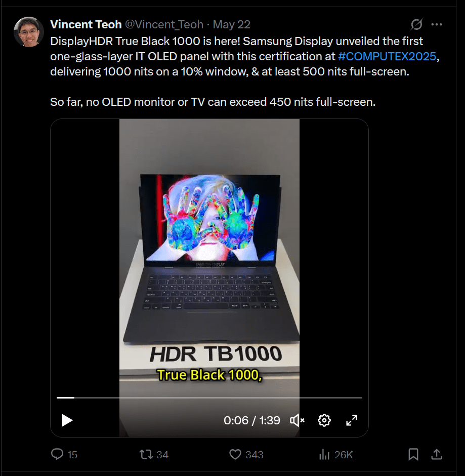Repost using the retweet icon
Image resolution: width=465 pixels, height=476 pixels.
pos(146,454)
